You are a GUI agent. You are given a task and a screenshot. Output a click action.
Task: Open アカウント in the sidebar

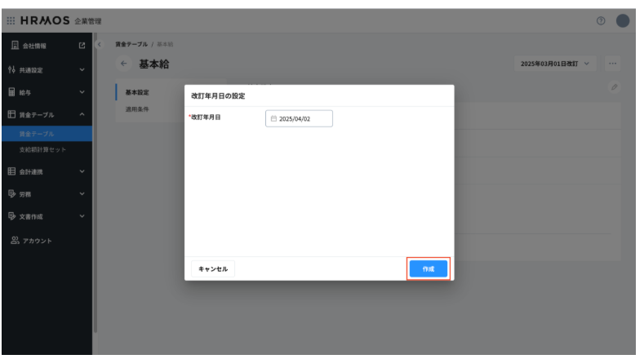click(x=41, y=240)
